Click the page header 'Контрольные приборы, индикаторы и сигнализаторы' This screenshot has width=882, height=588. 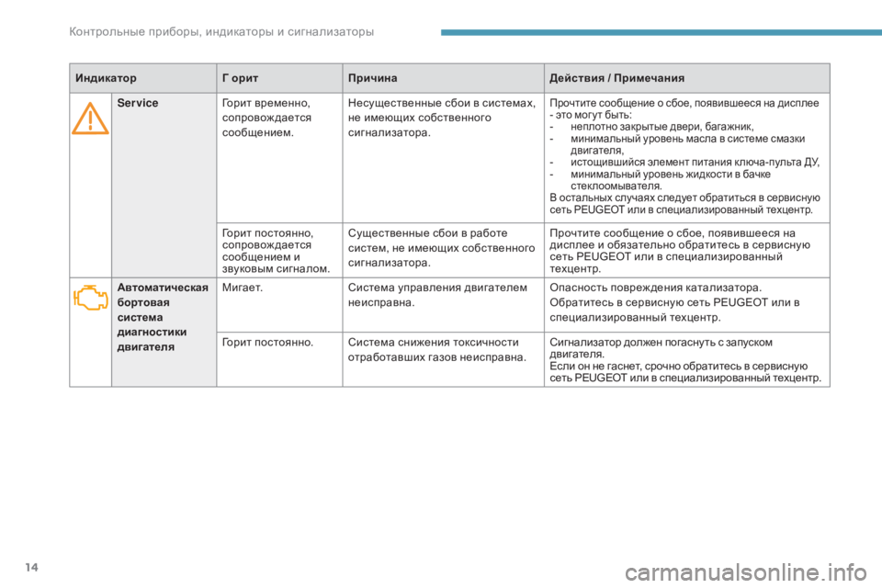(x=221, y=31)
